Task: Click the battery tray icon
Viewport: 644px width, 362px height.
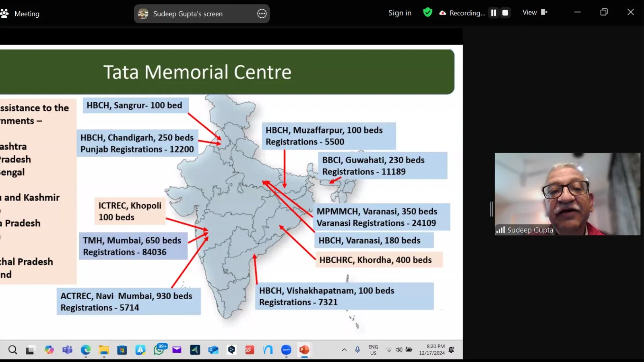Action: (409, 350)
